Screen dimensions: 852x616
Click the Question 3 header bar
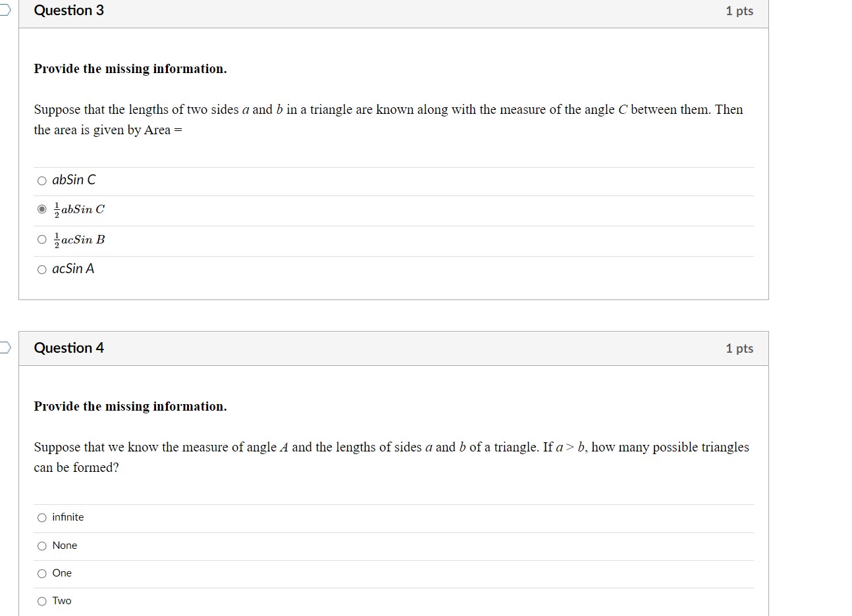coord(395,11)
